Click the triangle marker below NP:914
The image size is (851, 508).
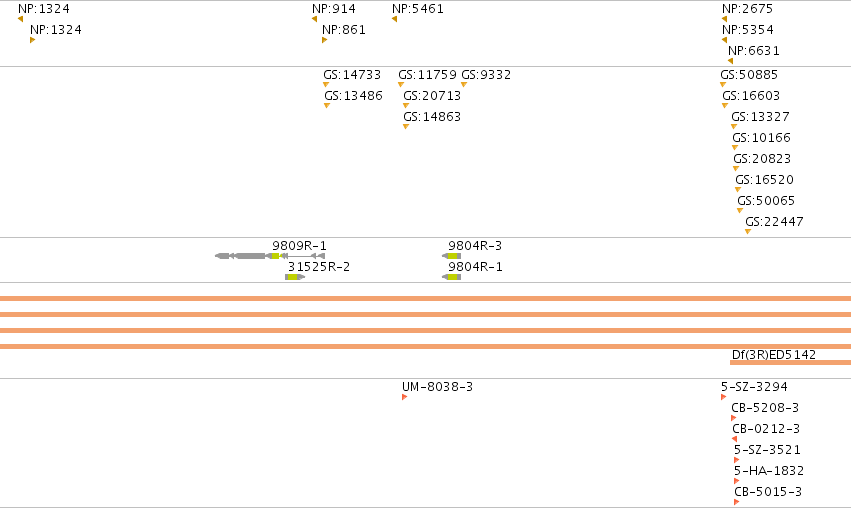pyautogui.click(x=314, y=19)
